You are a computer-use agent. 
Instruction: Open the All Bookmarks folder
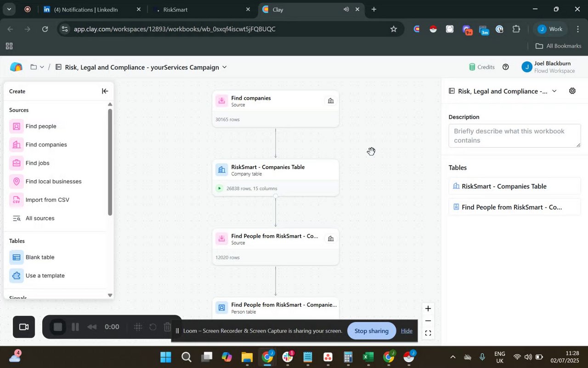coord(559,46)
